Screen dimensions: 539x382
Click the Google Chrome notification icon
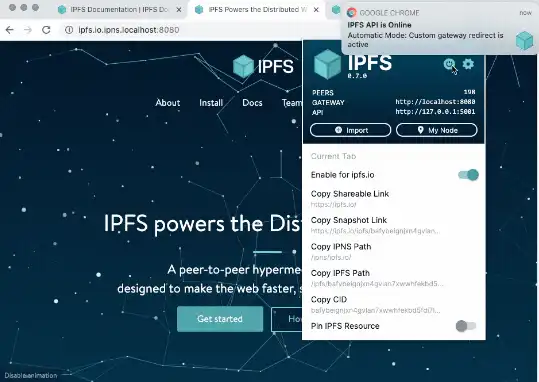point(351,13)
